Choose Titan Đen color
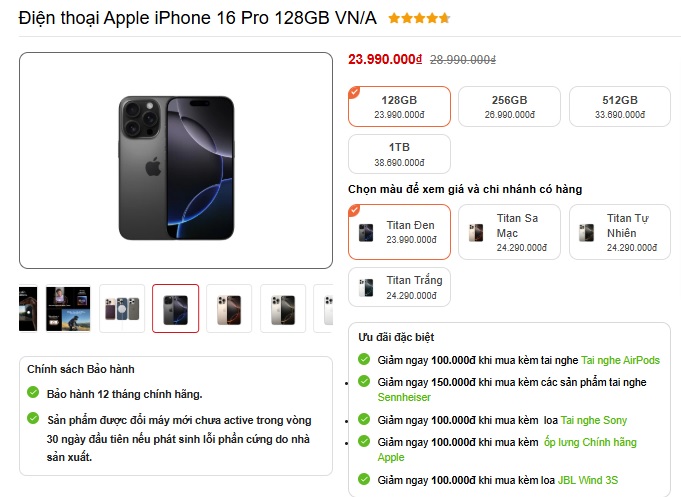Screen dimensions: 681x497 tap(399, 232)
